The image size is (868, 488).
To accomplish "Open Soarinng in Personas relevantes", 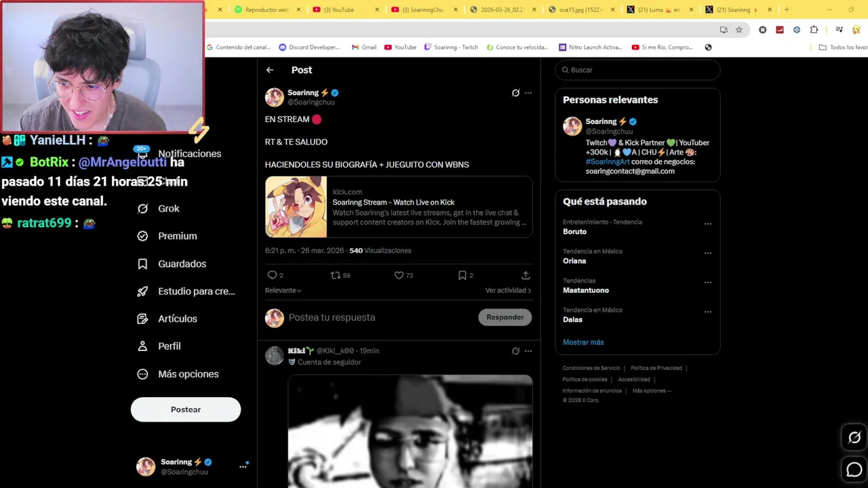I will [x=601, y=121].
